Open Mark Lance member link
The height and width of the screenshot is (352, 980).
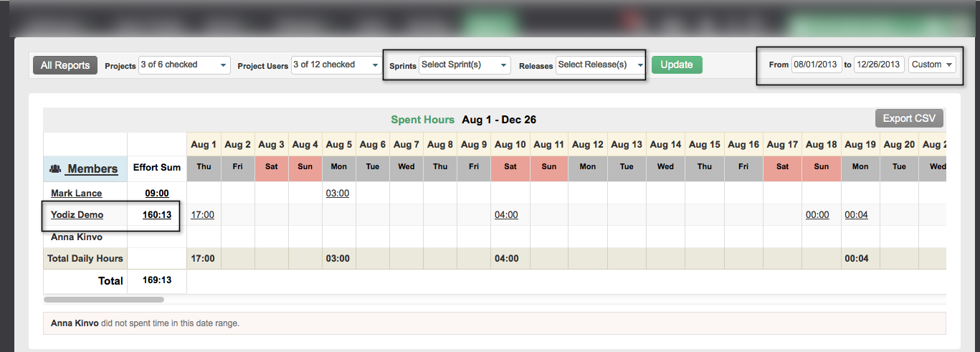[76, 194]
